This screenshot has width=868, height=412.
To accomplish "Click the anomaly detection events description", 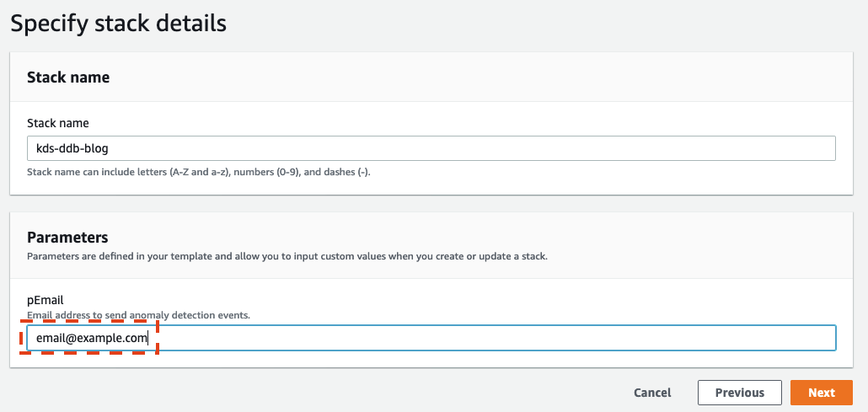I will [x=139, y=315].
